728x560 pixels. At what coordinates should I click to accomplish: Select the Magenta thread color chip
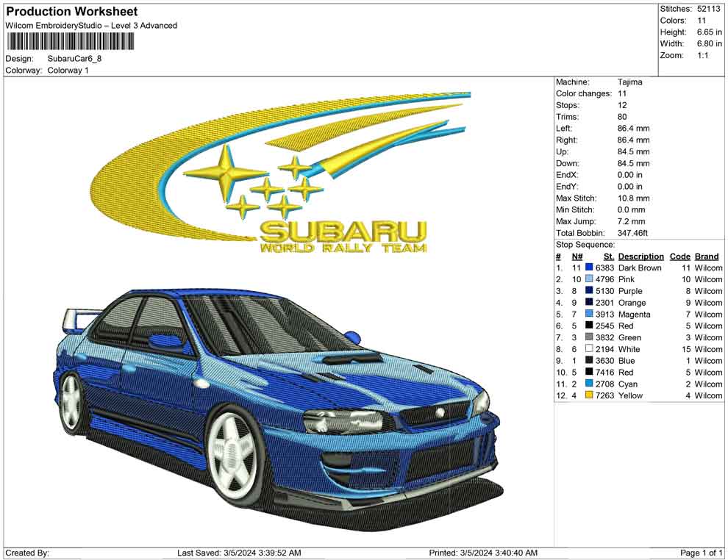click(588, 314)
